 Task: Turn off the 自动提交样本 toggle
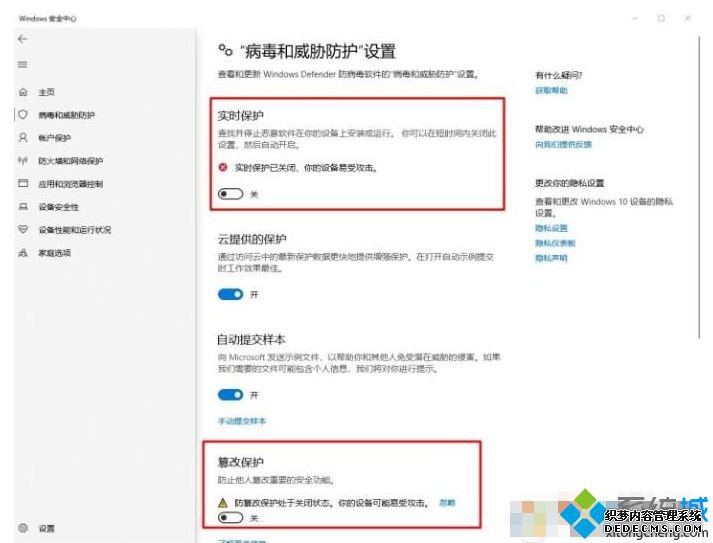click(231, 395)
